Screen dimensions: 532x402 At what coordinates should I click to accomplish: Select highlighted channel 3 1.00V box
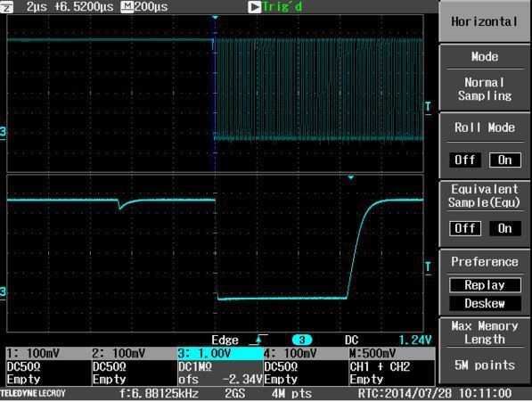(220, 366)
